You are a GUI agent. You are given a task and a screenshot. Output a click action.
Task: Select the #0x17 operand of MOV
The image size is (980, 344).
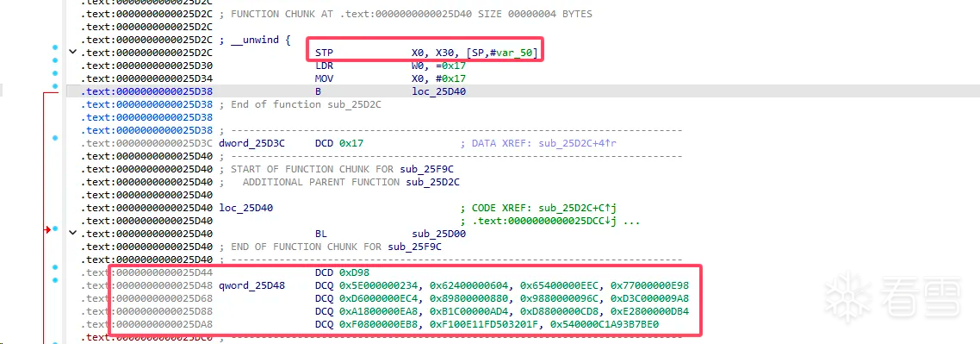coord(450,78)
